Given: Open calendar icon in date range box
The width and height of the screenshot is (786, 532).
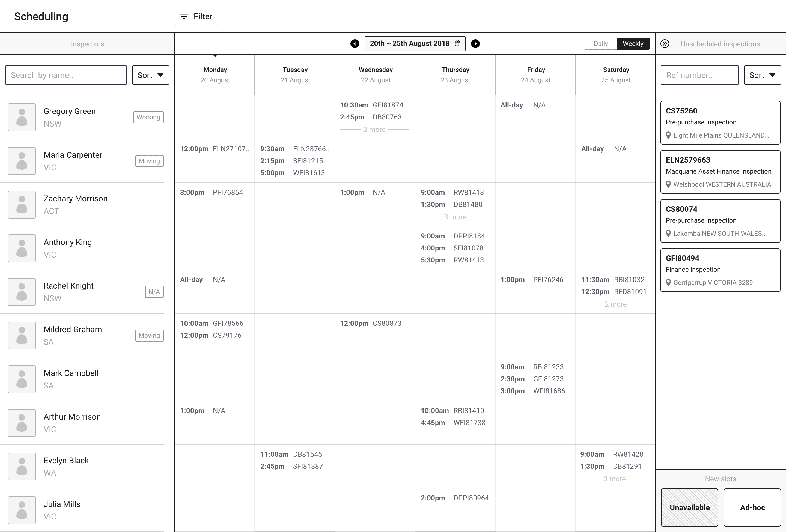Looking at the screenshot, I should 457,44.
